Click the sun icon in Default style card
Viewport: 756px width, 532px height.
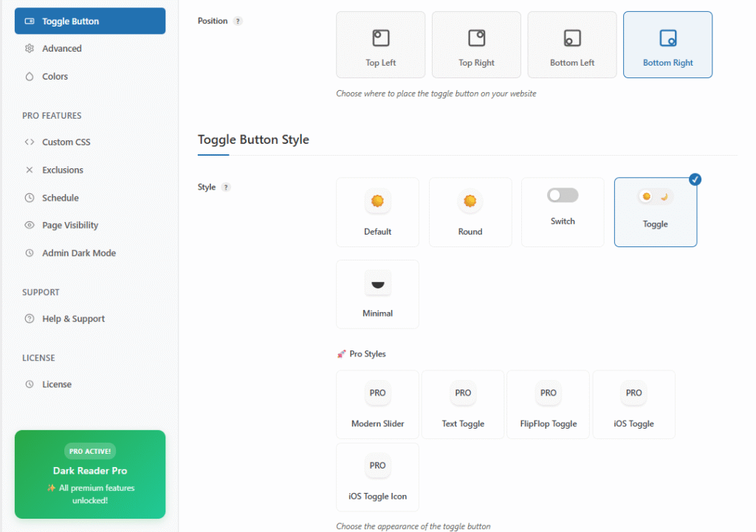click(377, 201)
